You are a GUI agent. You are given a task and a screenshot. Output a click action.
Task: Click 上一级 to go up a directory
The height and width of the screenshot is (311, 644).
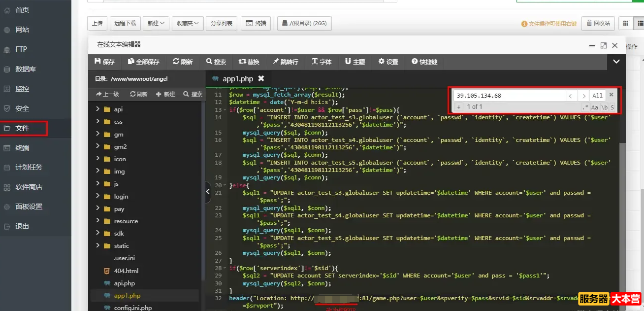[x=108, y=94]
